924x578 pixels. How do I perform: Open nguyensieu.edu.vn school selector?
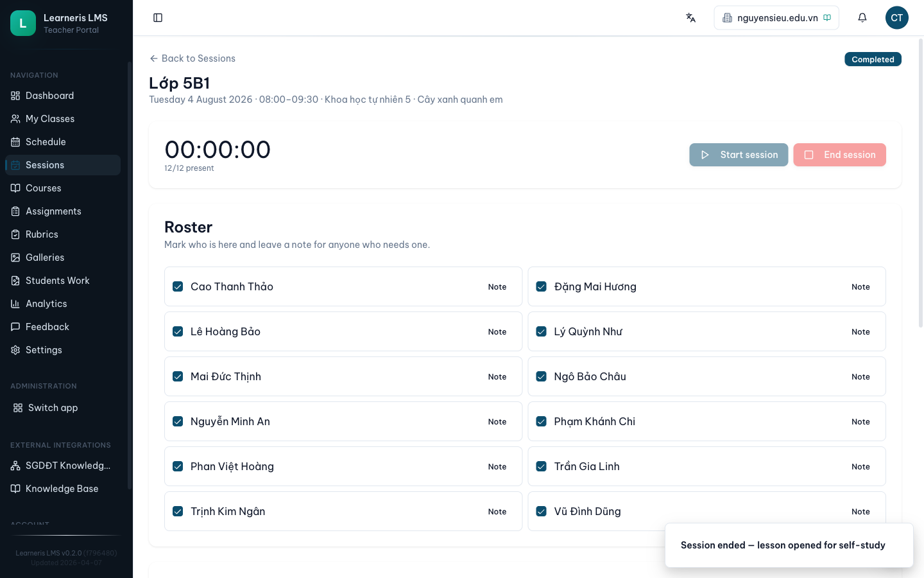point(776,18)
